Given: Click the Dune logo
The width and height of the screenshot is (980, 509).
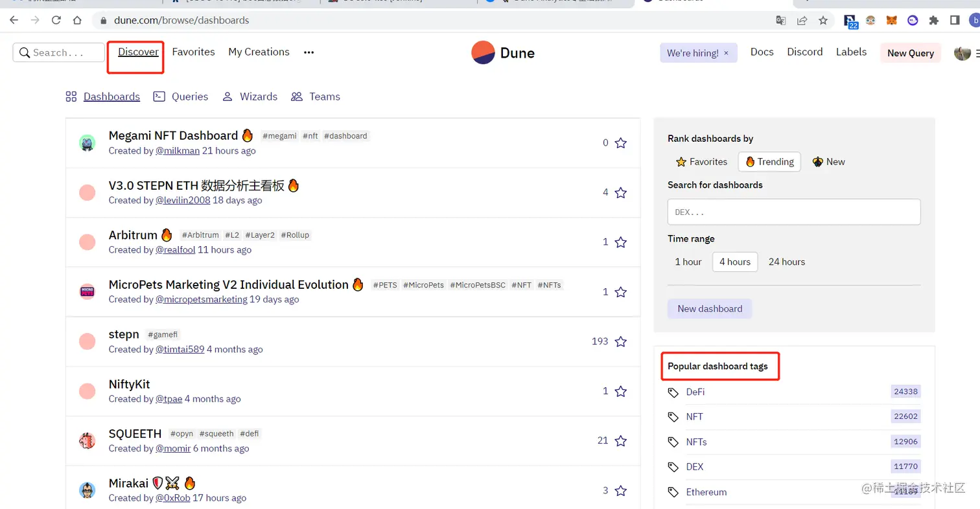Looking at the screenshot, I should (x=503, y=52).
